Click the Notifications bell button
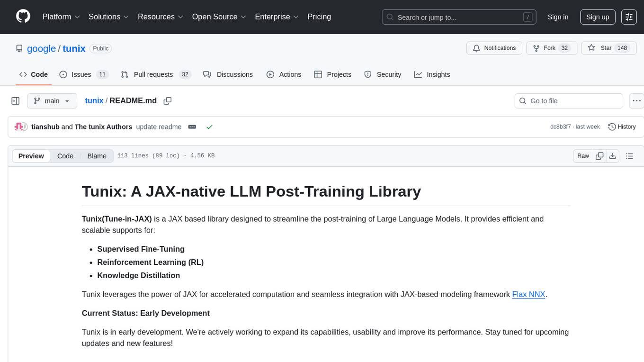The height and width of the screenshot is (362, 644). (x=494, y=48)
